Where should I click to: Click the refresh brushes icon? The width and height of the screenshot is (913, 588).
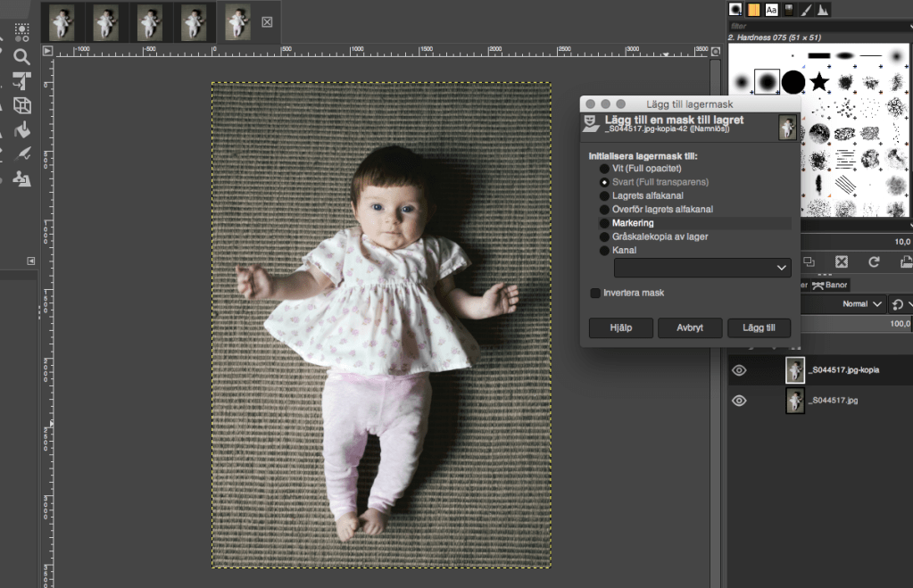coord(874,261)
